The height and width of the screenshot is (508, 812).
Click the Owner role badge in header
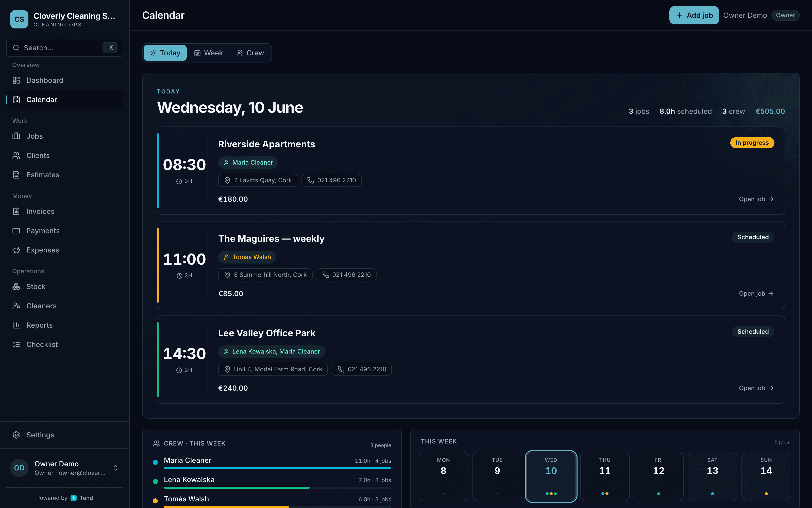785,15
